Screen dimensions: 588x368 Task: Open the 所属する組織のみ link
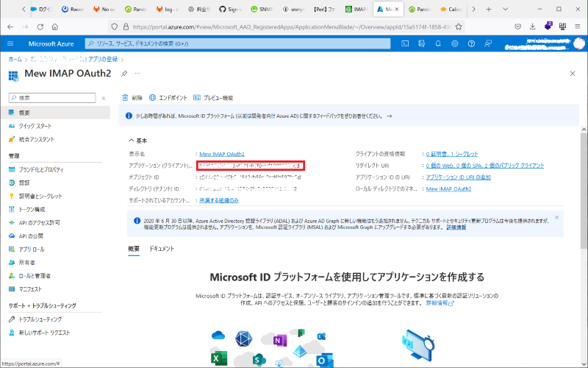218,200
